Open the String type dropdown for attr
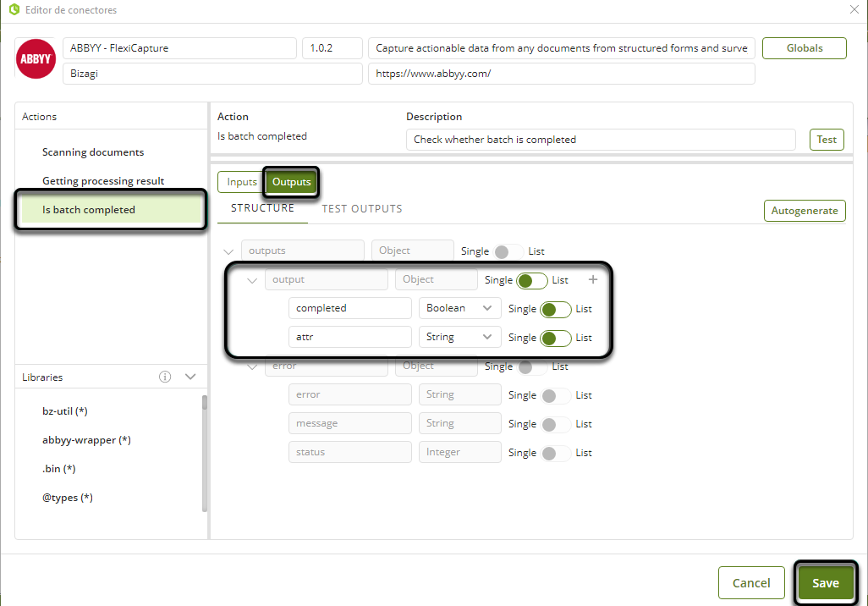The width and height of the screenshot is (868, 606). (x=460, y=337)
